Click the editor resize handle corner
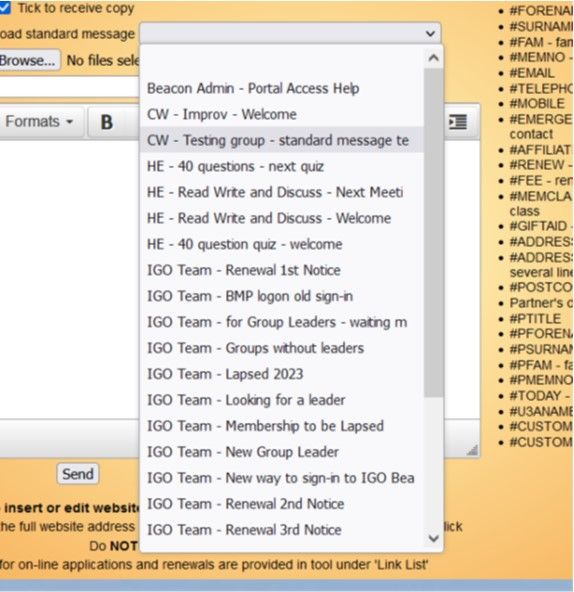 pyautogui.click(x=472, y=450)
